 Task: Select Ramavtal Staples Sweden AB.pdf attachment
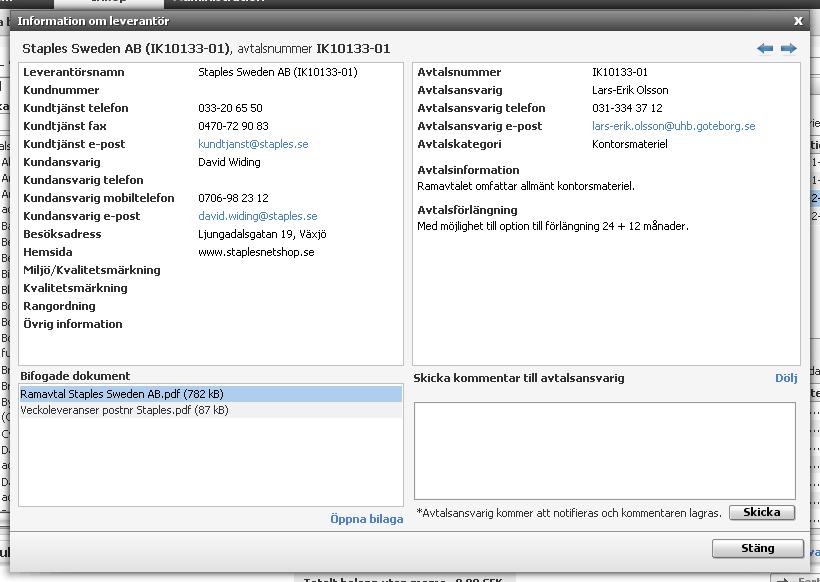pyautogui.click(x=211, y=394)
